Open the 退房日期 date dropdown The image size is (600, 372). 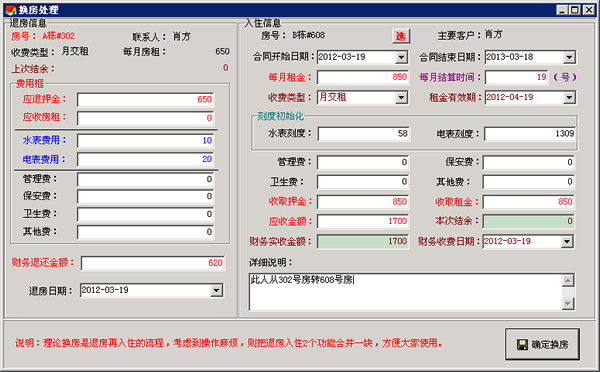pyautogui.click(x=216, y=290)
